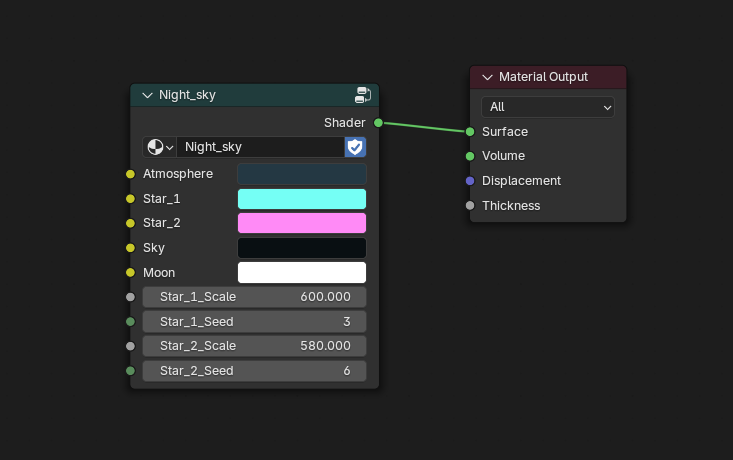Click the Star_2_Seed value field
733x460 pixels.
(254, 371)
